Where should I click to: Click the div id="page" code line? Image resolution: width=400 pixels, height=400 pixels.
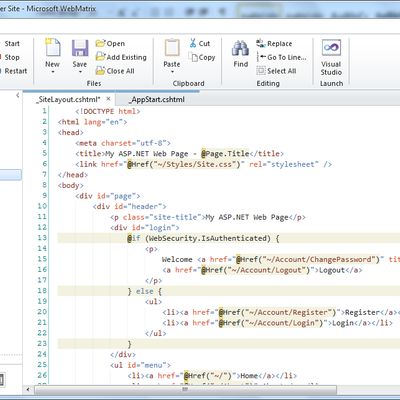108,196
